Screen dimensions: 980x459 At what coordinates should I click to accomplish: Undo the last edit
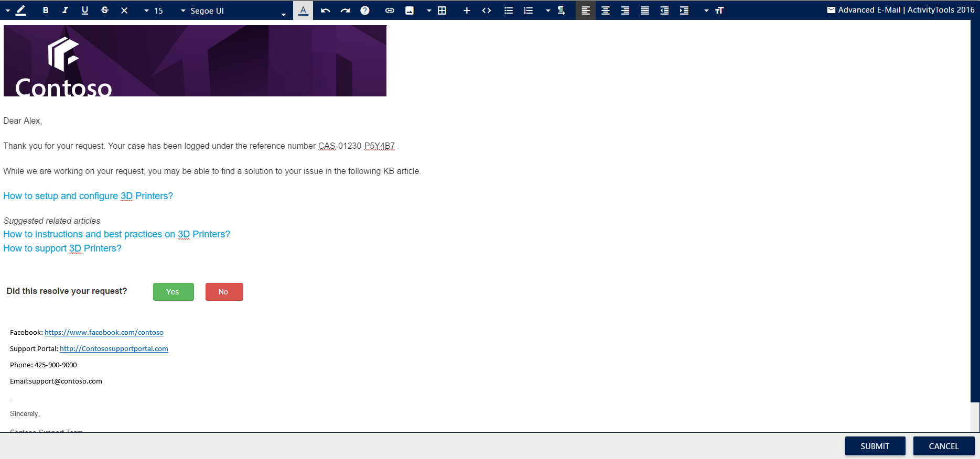(x=325, y=10)
